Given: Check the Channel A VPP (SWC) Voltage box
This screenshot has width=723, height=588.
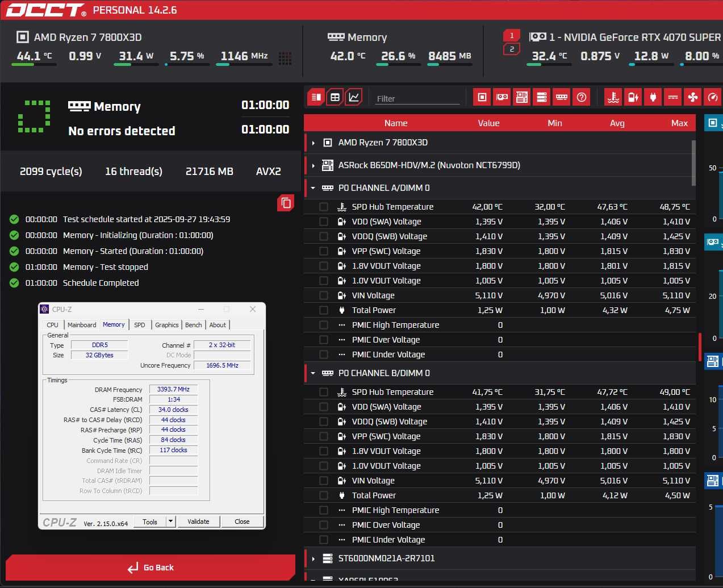Looking at the screenshot, I should pos(324,251).
